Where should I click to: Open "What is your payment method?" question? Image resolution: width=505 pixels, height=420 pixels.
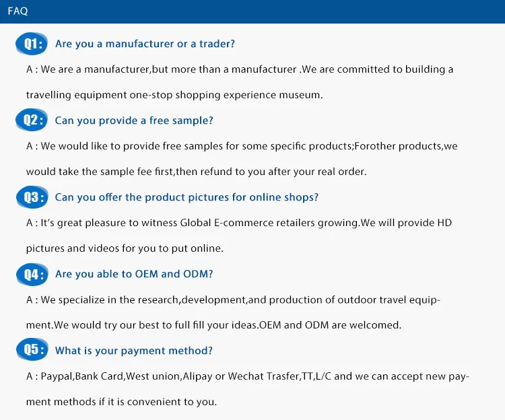[x=134, y=351]
